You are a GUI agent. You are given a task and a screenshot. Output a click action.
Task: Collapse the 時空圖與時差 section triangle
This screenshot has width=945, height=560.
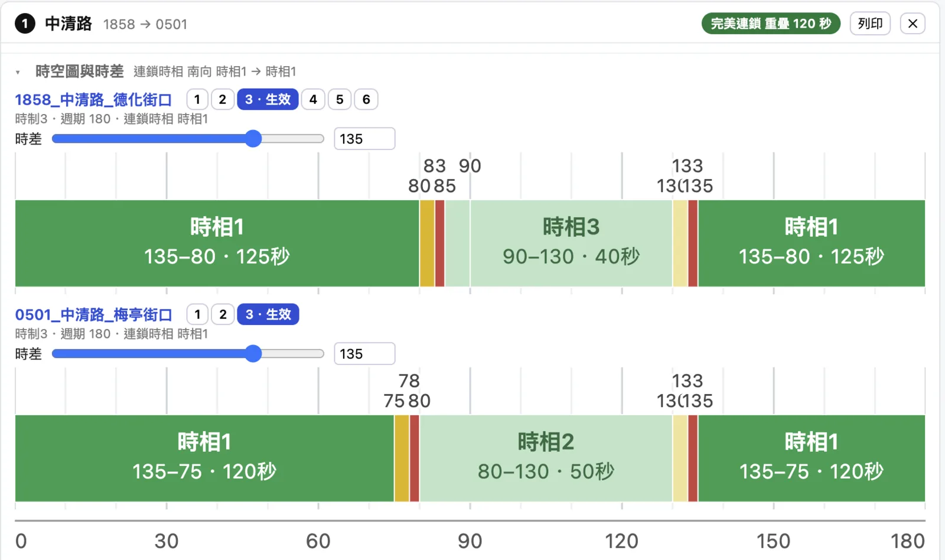18,72
